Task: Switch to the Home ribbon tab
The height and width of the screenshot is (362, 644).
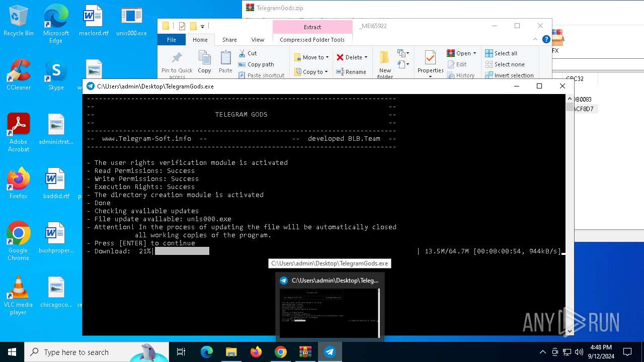Action: point(200,40)
